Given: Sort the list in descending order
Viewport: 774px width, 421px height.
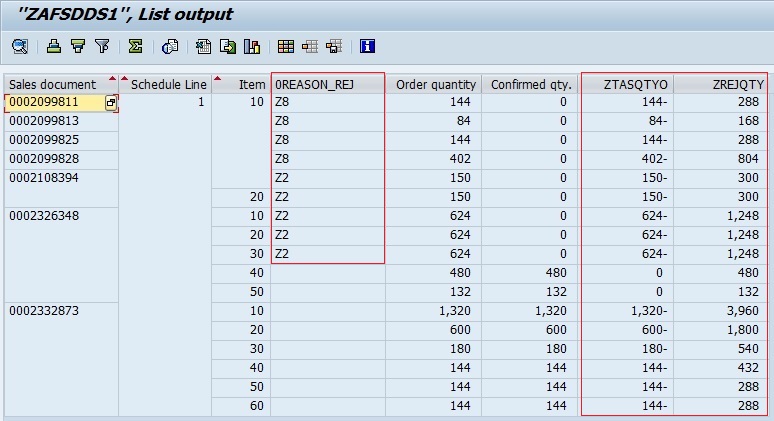Looking at the screenshot, I should [77, 46].
